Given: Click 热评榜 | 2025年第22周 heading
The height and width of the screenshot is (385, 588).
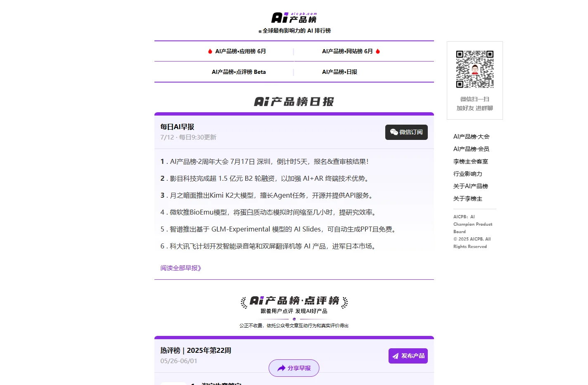Looking at the screenshot, I should click(196, 351).
